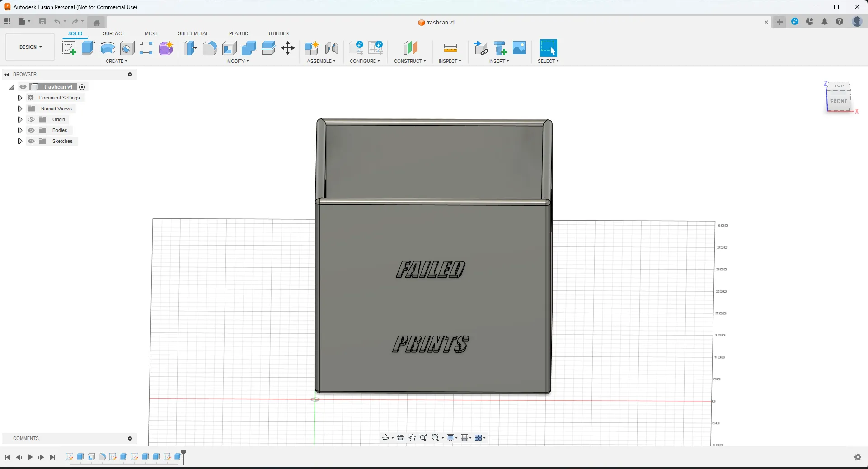The width and height of the screenshot is (868, 469).
Task: Hide the Sketches folder
Action: coord(31,141)
